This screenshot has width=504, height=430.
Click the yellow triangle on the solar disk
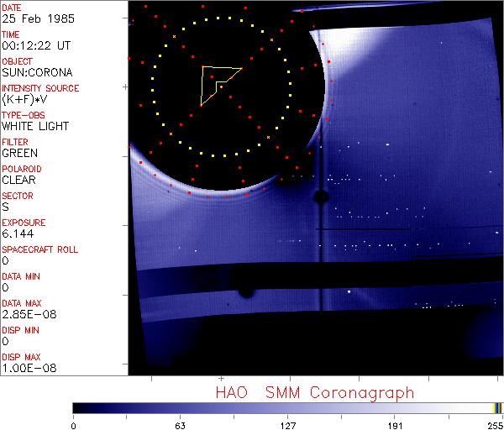217,82
